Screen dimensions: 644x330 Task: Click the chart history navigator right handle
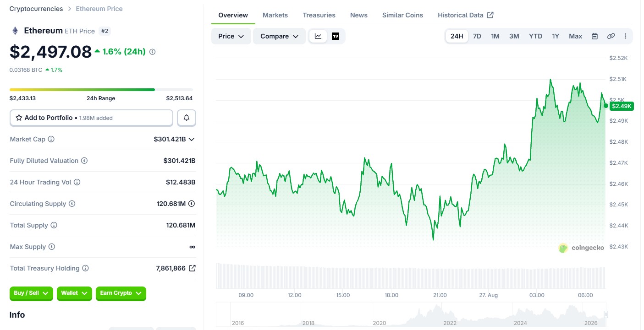point(605,314)
